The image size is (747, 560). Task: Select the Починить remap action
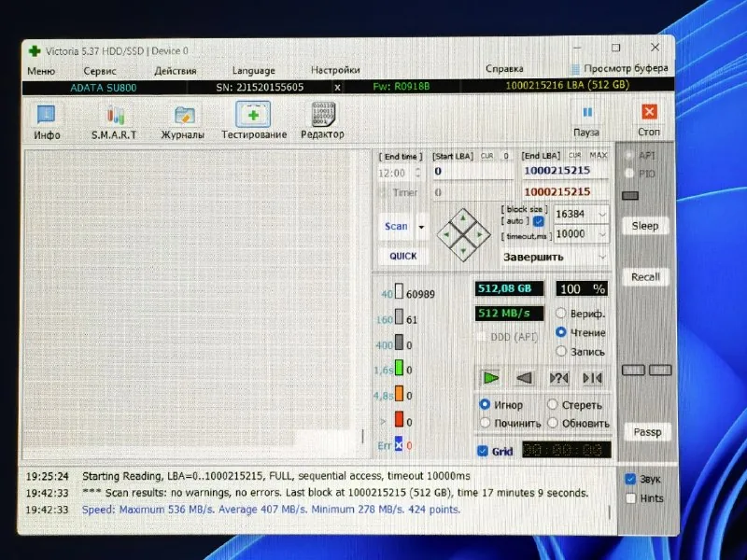(x=485, y=423)
